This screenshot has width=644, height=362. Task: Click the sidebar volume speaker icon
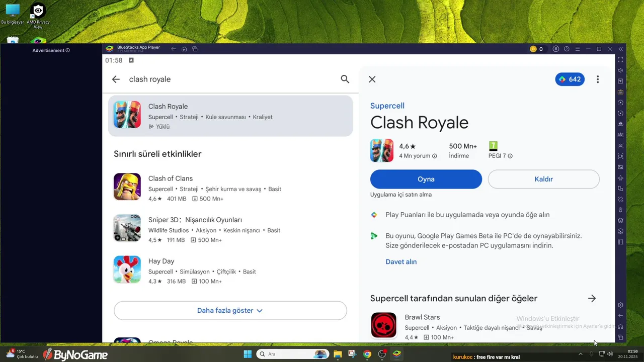[620, 70]
